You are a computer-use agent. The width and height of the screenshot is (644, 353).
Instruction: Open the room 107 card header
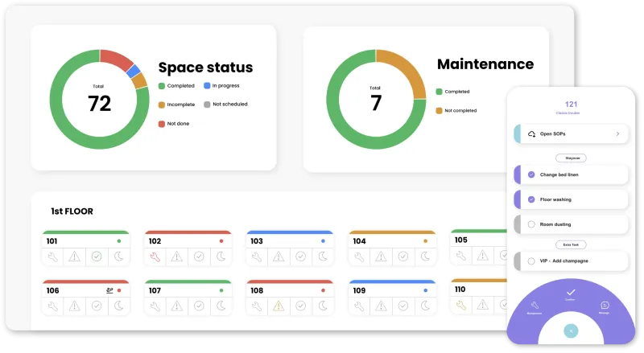pyautogui.click(x=188, y=290)
